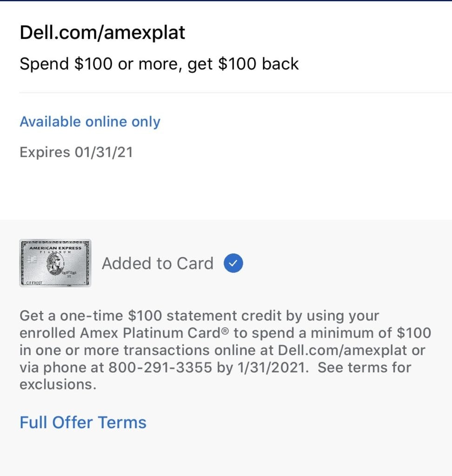The image size is (452, 476).
Task: Click the Dell.com/amexplat offer heading
Action: 102,33
